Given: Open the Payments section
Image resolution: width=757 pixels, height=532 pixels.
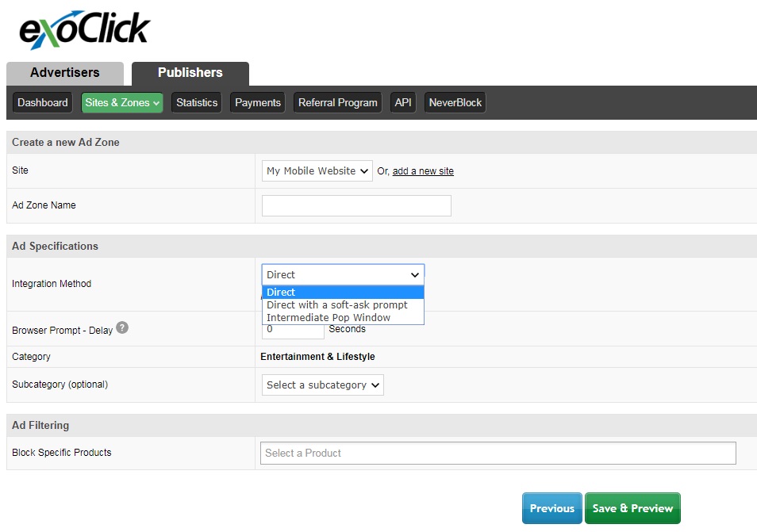Looking at the screenshot, I should pyautogui.click(x=257, y=103).
